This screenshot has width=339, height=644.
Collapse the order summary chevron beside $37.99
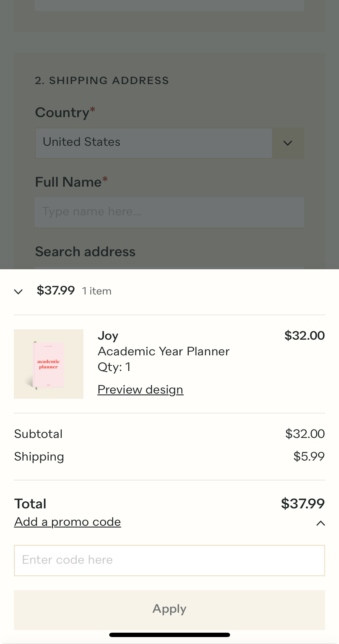click(x=18, y=291)
